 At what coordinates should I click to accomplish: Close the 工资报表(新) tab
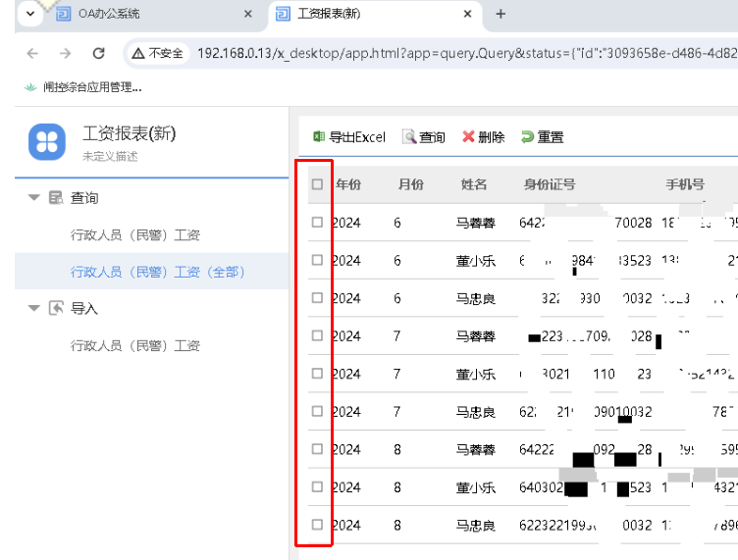[467, 14]
